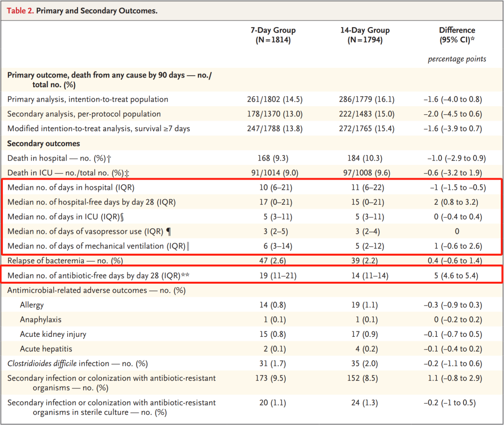Click 'Median no. of days of mechanical ventilation' label

[x=98, y=246]
